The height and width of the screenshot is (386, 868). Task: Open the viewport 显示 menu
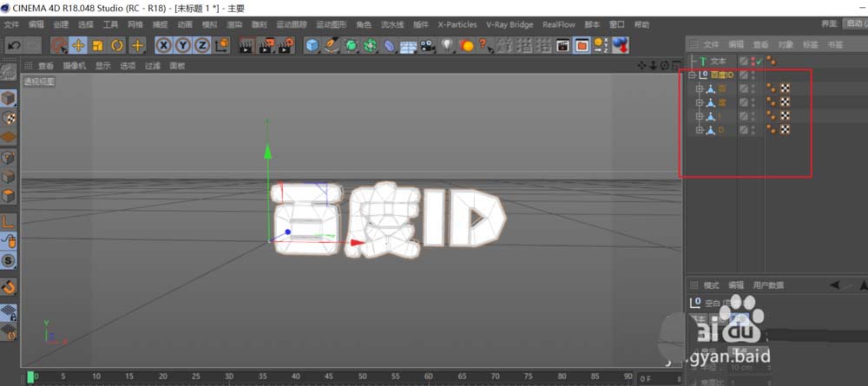102,66
